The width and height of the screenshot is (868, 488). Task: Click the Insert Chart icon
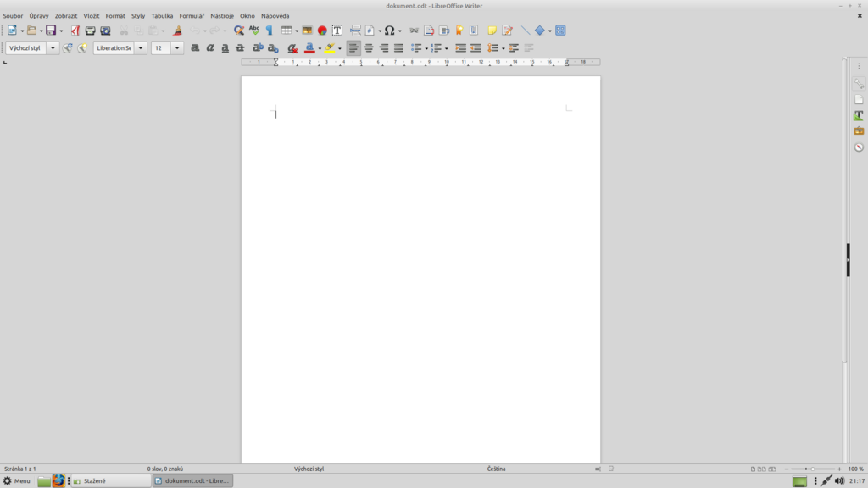tap(322, 30)
